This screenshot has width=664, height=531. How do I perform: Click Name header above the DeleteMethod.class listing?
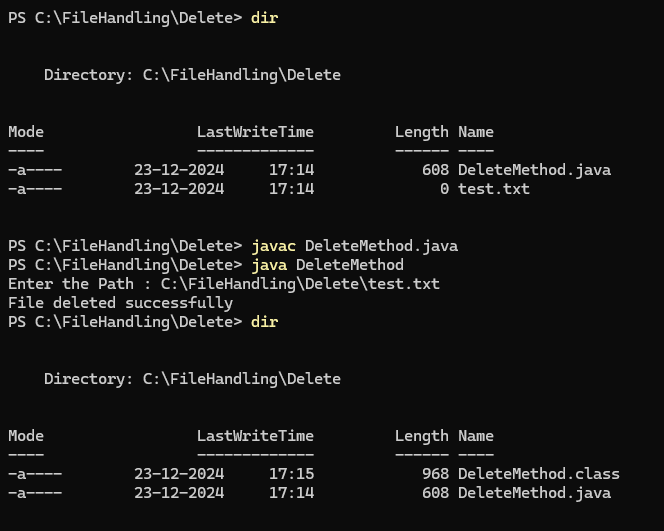[475, 436]
